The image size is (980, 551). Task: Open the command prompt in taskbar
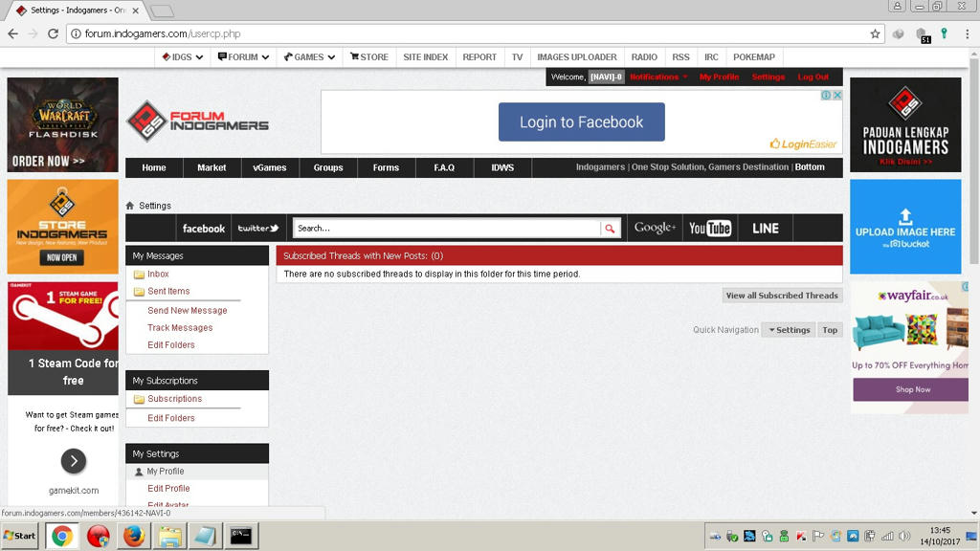point(240,536)
